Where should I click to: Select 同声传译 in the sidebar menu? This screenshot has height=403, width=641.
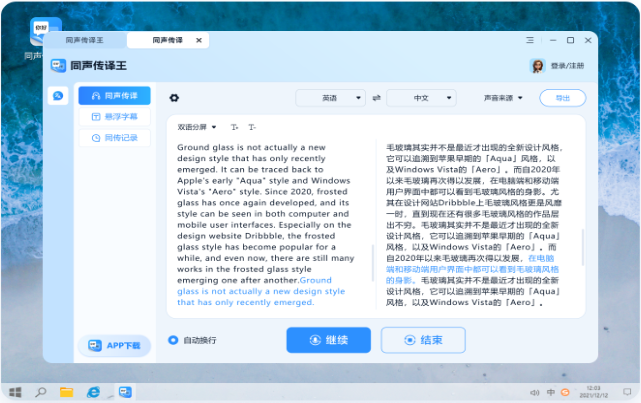[x=114, y=96]
